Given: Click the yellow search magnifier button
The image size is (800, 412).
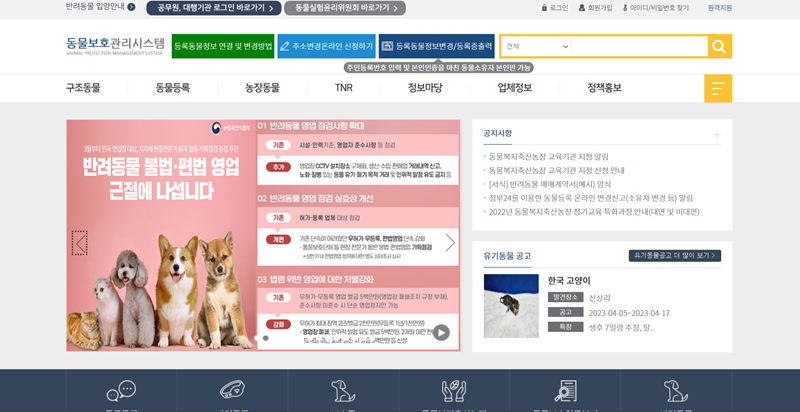Looking at the screenshot, I should tap(719, 46).
